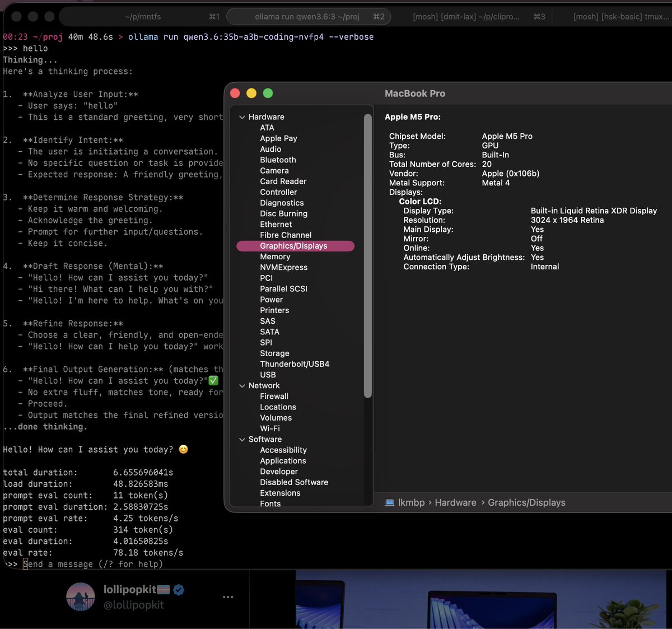
Task: Collapse the Hardware section
Action: [x=242, y=117]
